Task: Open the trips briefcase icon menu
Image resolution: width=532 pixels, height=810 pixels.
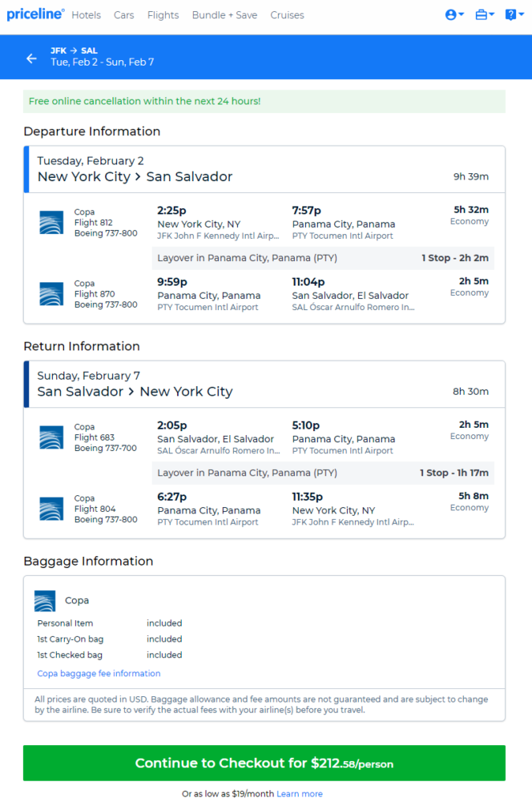Action: click(x=485, y=15)
